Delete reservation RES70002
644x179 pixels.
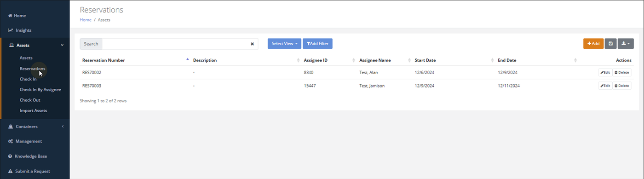pyautogui.click(x=622, y=73)
